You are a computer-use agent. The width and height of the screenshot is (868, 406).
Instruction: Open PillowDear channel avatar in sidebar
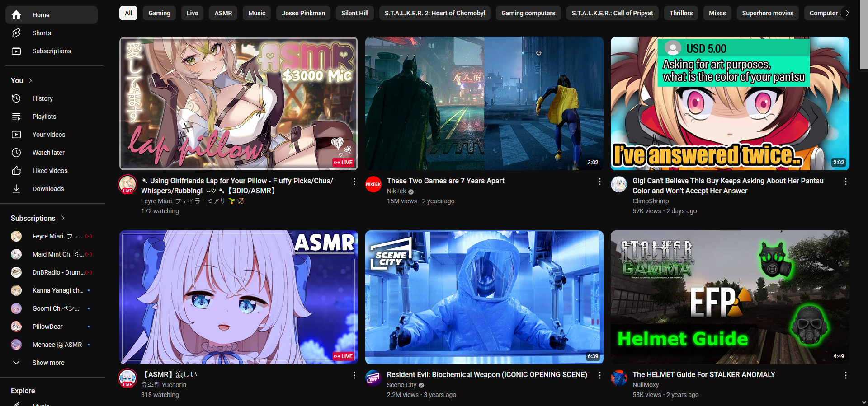(x=16, y=327)
